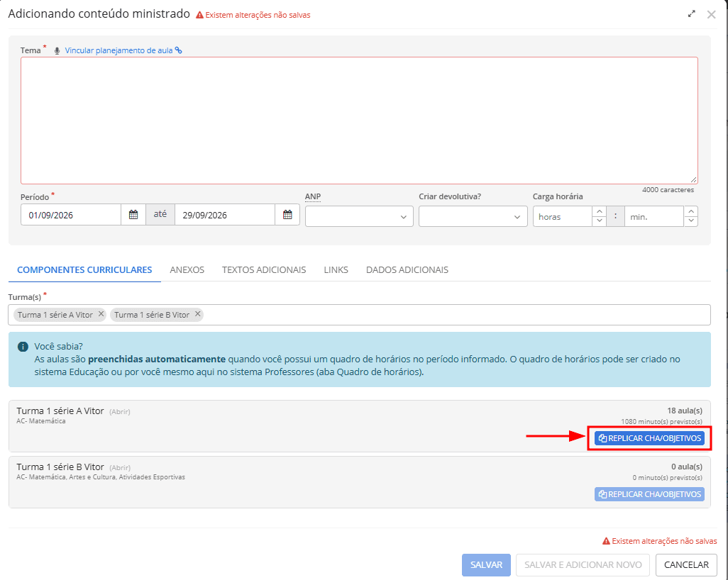Image resolution: width=728 pixels, height=580 pixels.
Task: Click the microphone icon next to Tema
Action: pyautogui.click(x=57, y=51)
